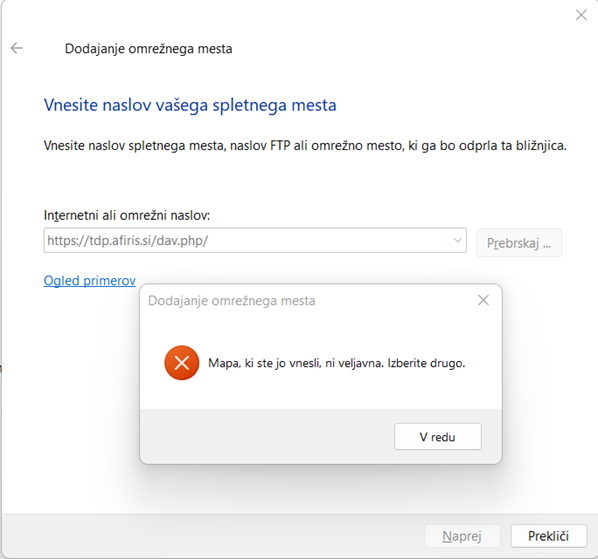Click the Internetni ali omrežni naslov label

click(x=127, y=215)
